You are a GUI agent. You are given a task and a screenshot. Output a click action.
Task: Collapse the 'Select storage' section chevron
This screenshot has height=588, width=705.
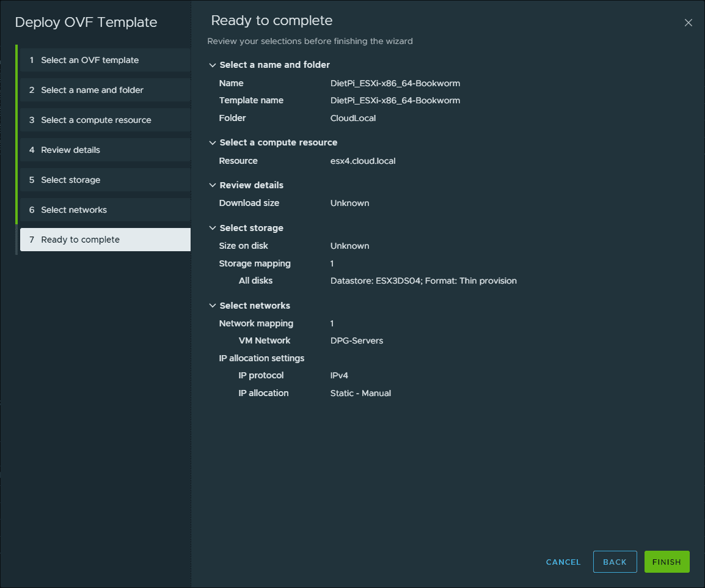[213, 228]
